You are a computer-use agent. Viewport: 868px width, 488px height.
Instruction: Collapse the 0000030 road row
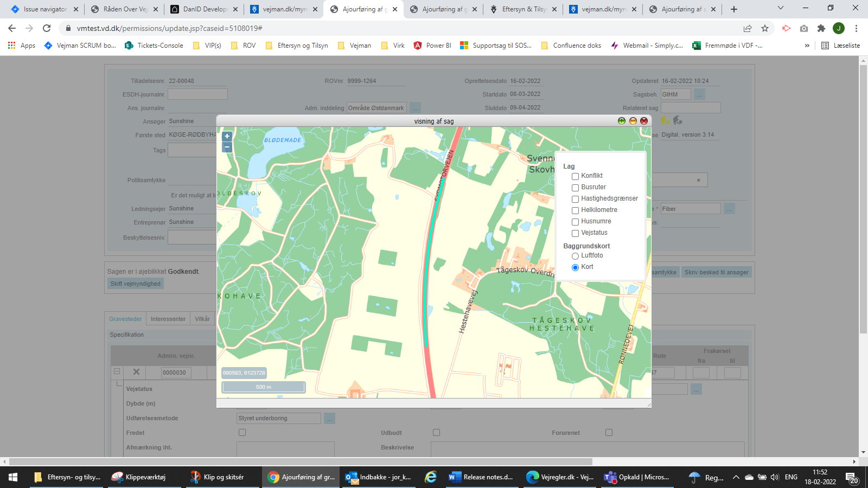(117, 372)
